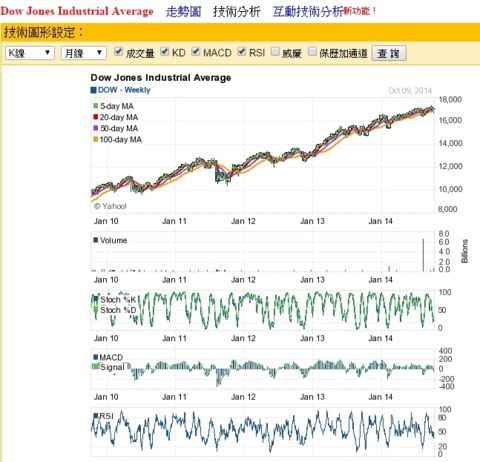Click the Oct 09, 2014 date text
480x462 pixels.
[x=410, y=91]
